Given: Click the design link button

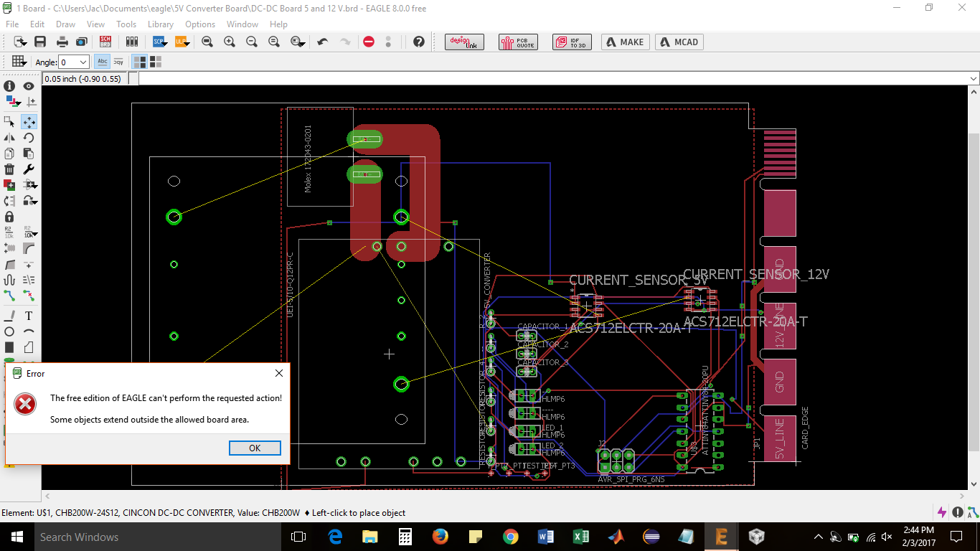Looking at the screenshot, I should click(465, 42).
